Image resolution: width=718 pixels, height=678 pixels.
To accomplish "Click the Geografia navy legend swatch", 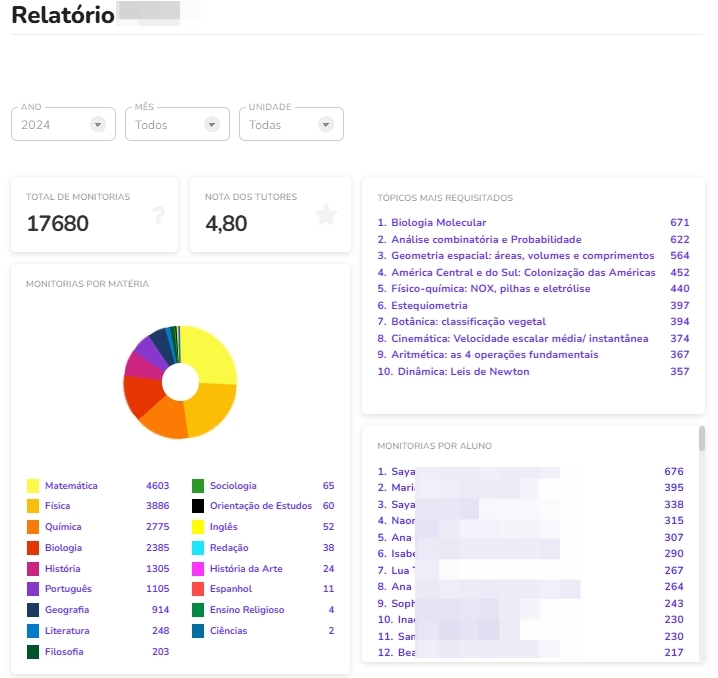I will [33, 610].
